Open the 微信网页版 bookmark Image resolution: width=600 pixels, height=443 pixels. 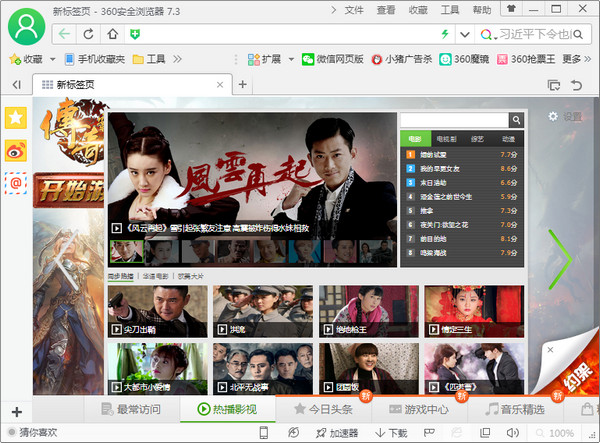pos(333,59)
